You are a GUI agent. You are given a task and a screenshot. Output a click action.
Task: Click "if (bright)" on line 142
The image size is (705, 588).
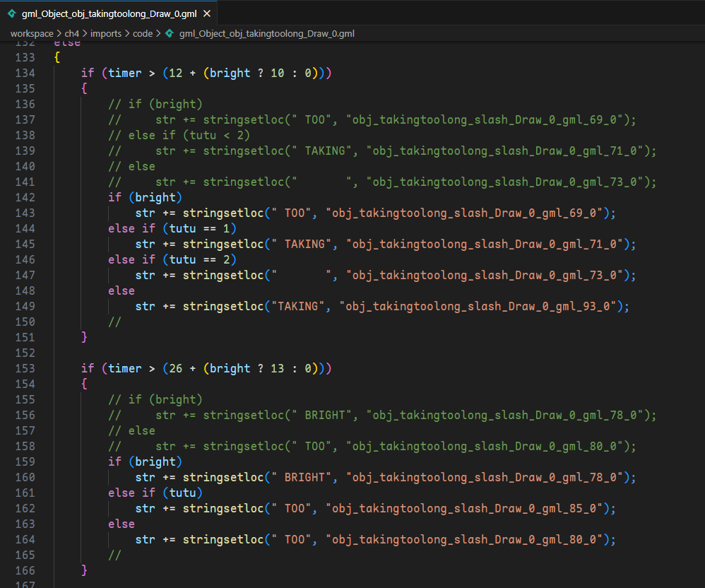(x=145, y=197)
